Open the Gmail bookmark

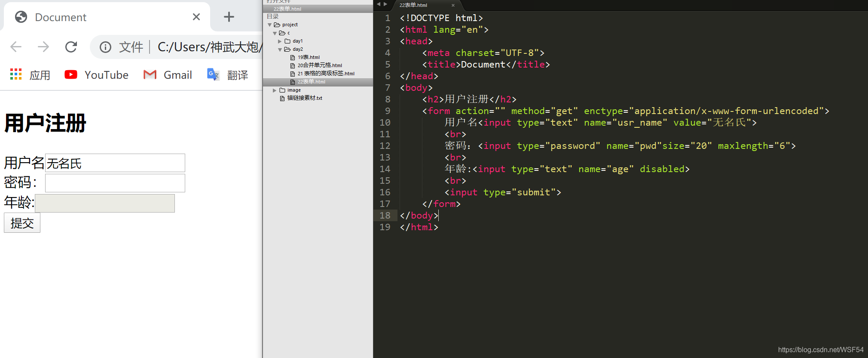[x=168, y=75]
